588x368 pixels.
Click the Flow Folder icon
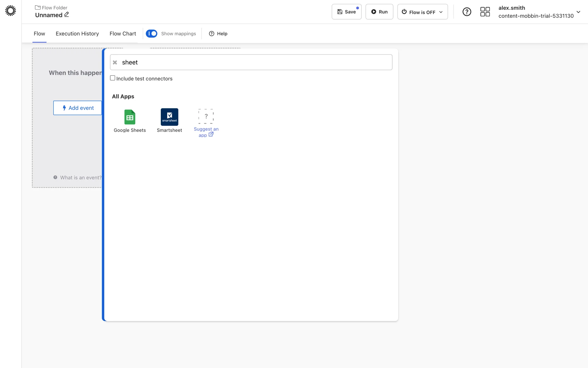click(x=38, y=7)
